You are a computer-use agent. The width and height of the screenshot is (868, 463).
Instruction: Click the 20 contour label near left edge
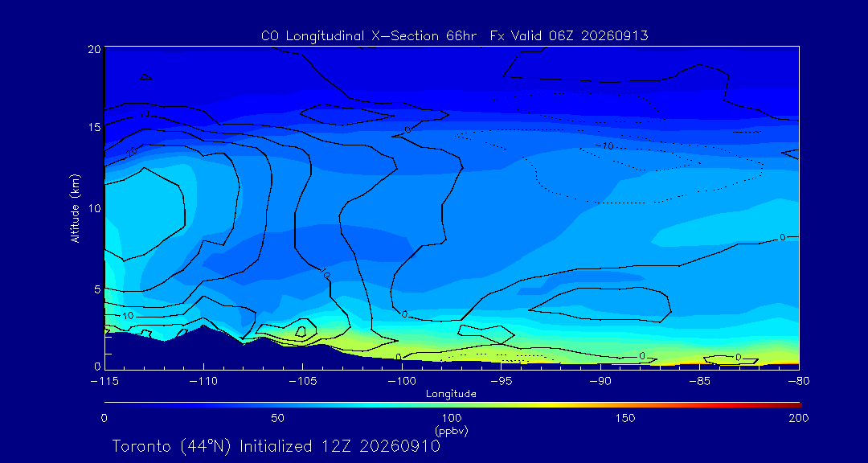131,152
